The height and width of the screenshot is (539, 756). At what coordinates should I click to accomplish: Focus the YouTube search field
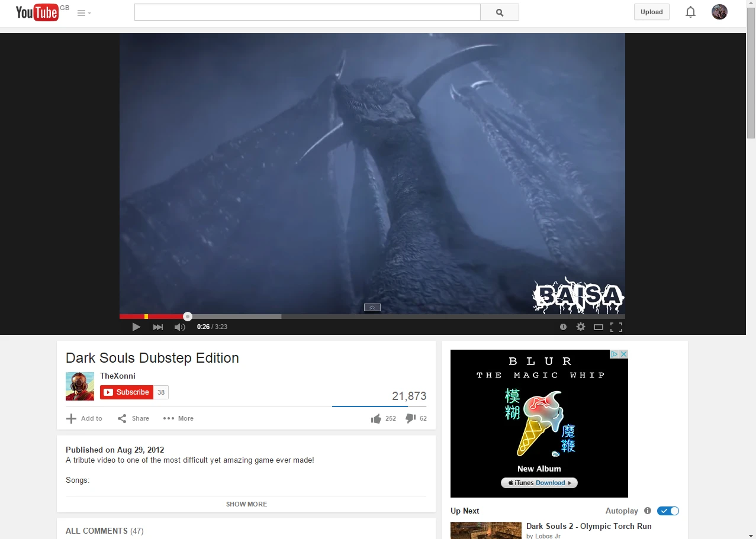tap(307, 12)
